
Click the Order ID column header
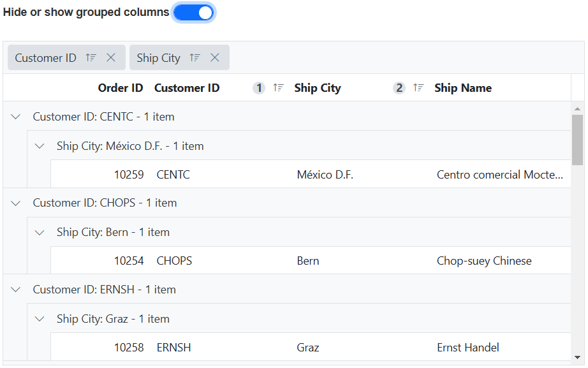click(120, 88)
